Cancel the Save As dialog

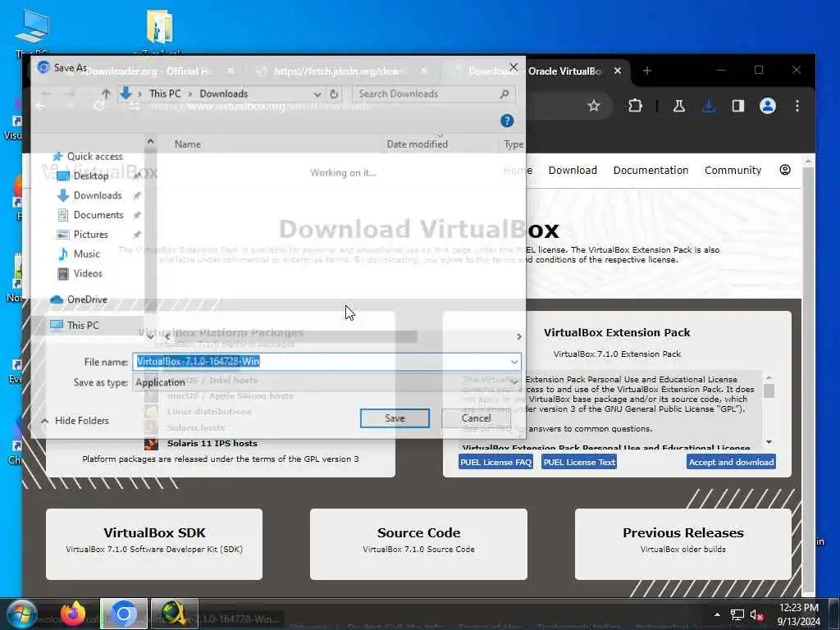[x=476, y=418]
